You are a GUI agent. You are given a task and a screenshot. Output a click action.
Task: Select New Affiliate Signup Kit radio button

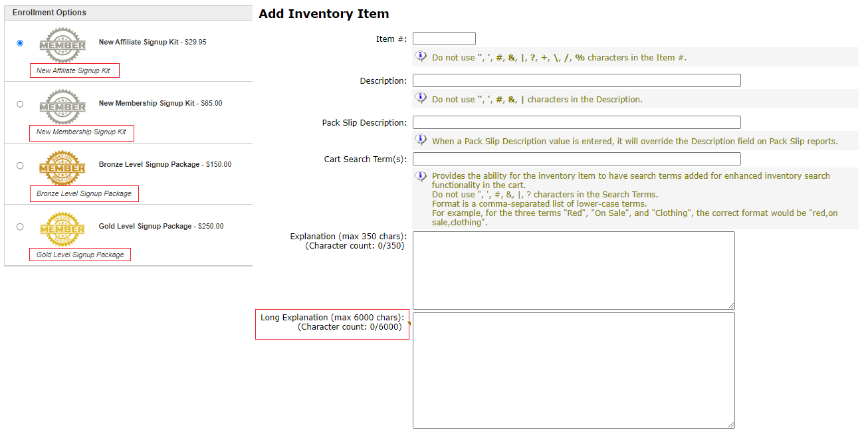[x=20, y=43]
